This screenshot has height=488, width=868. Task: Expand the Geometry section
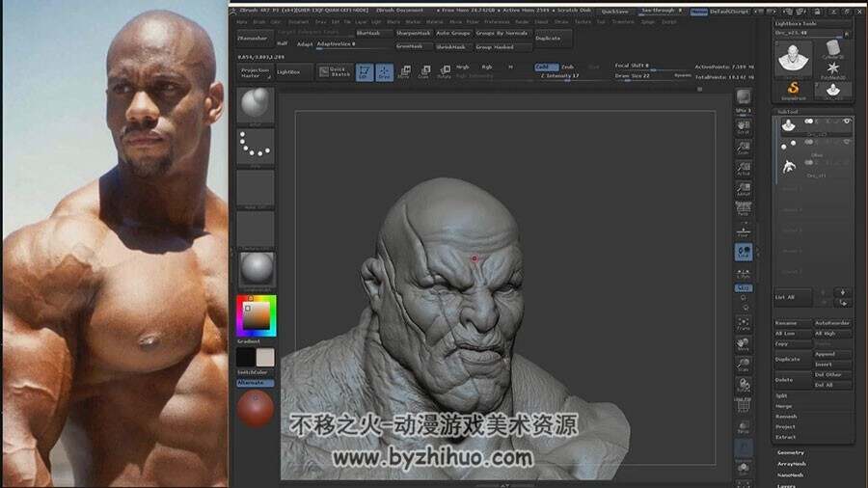click(790, 452)
